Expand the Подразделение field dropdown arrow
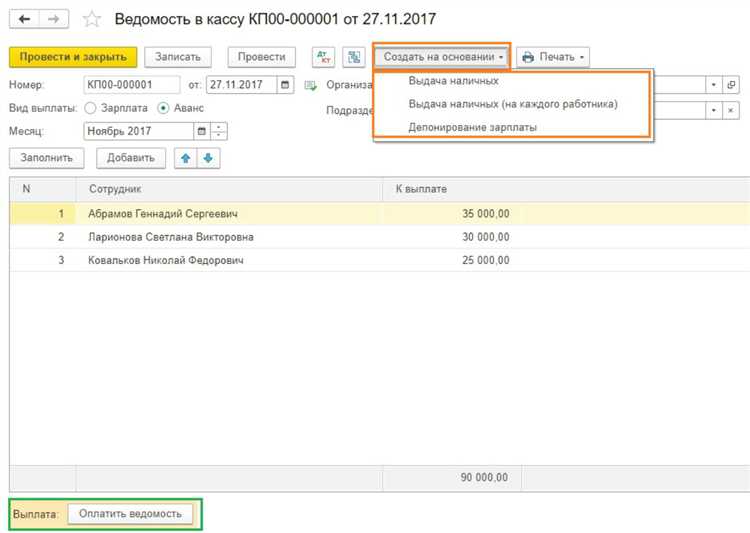 pyautogui.click(x=714, y=110)
